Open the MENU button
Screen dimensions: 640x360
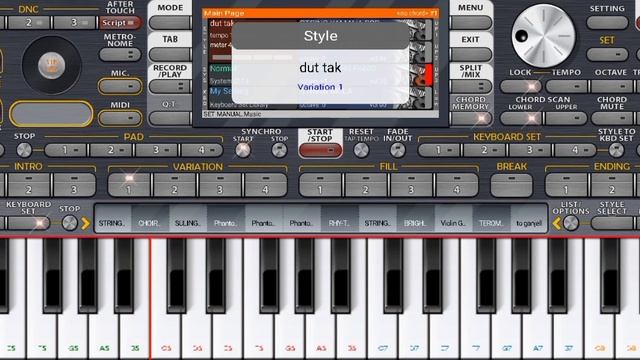pos(471,22)
